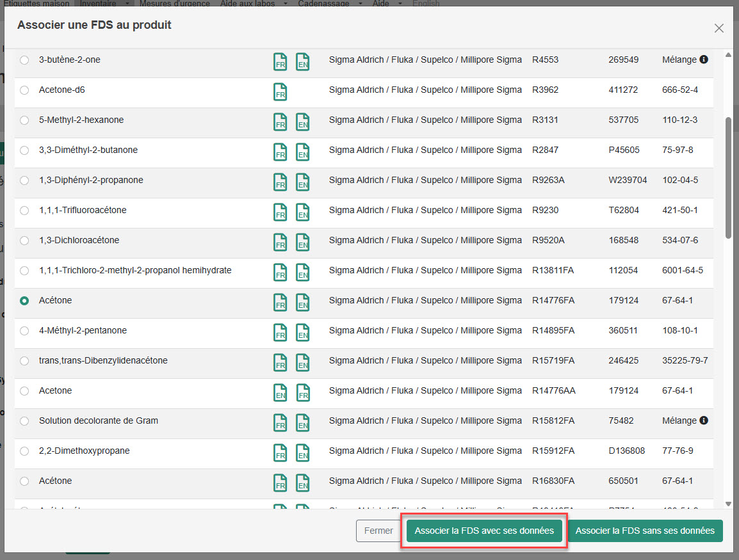Open French FDS for trans,trans-Dibenzylidenacétone
The width and height of the screenshot is (739, 560).
tap(280, 362)
